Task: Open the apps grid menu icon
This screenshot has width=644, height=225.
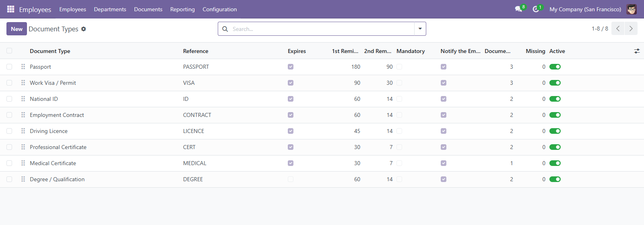Action: pos(11,9)
